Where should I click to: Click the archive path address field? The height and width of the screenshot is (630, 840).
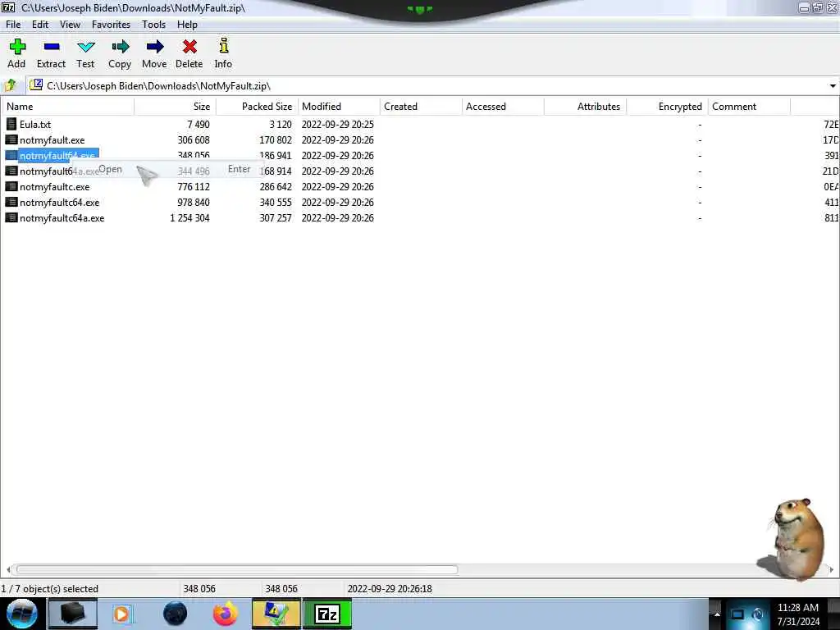coord(427,85)
